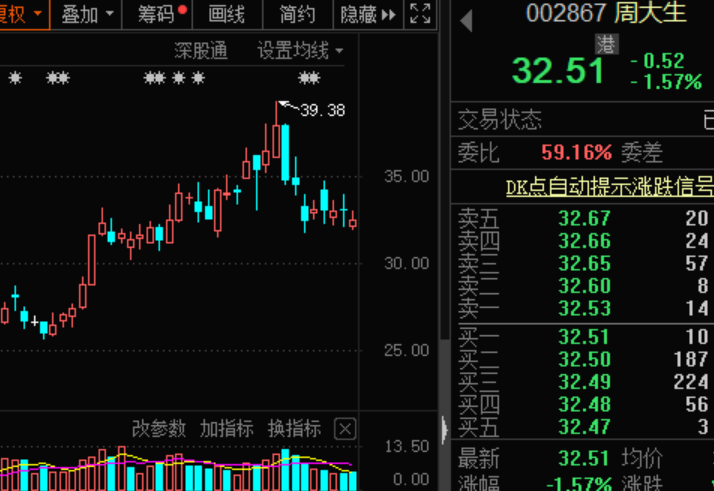Open DK点自动提示涨跌信号 link
The height and width of the screenshot is (491, 714).
tap(609, 187)
